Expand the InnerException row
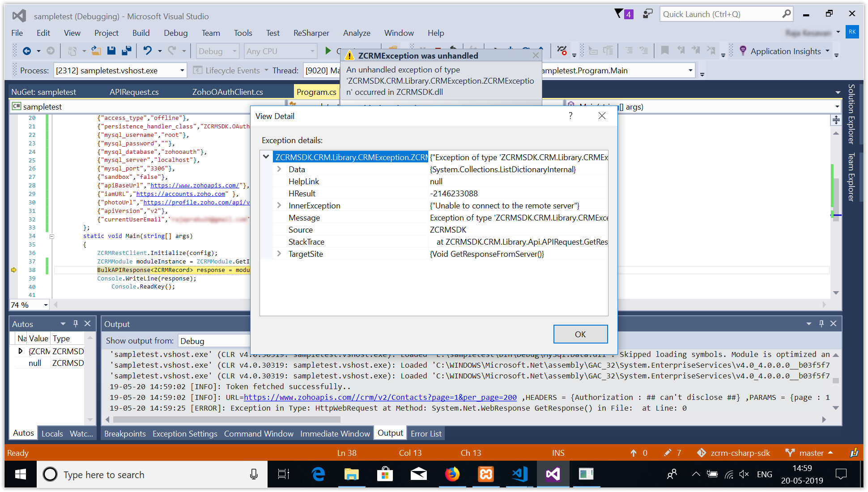This screenshot has width=868, height=492. (x=279, y=205)
